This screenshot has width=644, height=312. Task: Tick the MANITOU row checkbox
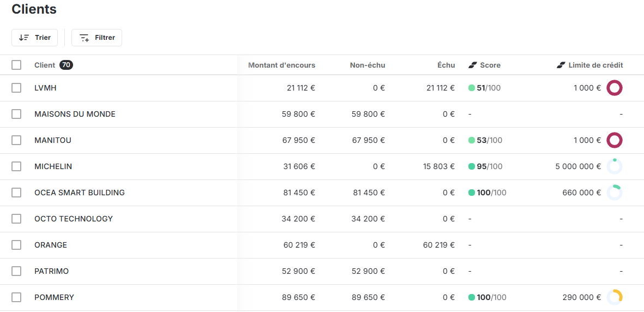pyautogui.click(x=16, y=140)
